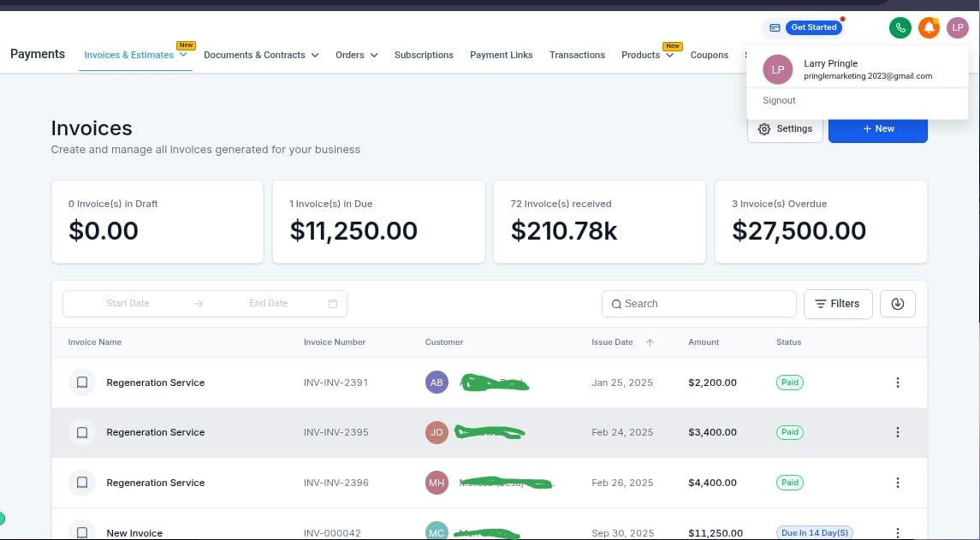Screen dimensions: 980x540
Task: Expand Documents & Contracts dropdown
Action: pyautogui.click(x=315, y=55)
